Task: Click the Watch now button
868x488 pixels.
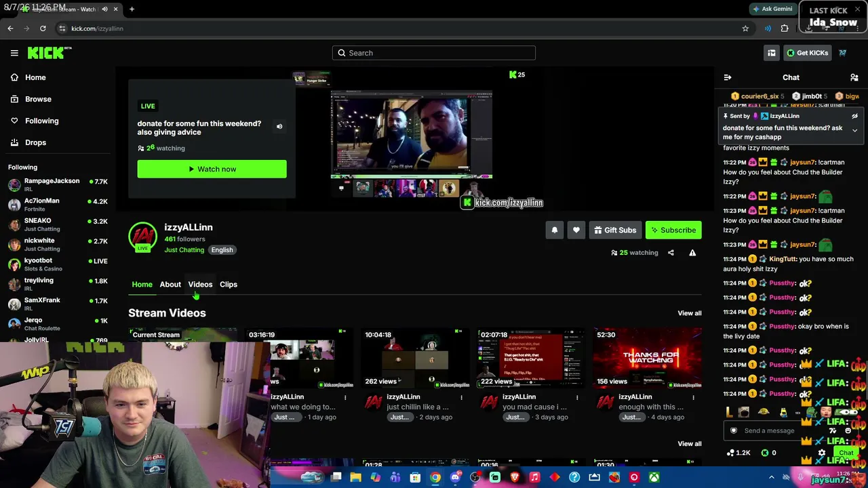Action: coord(212,169)
